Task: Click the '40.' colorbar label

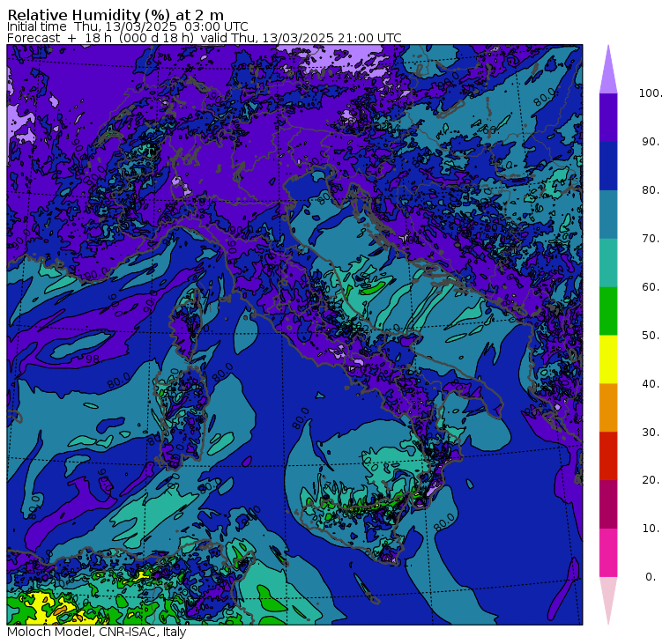Action: pos(651,383)
